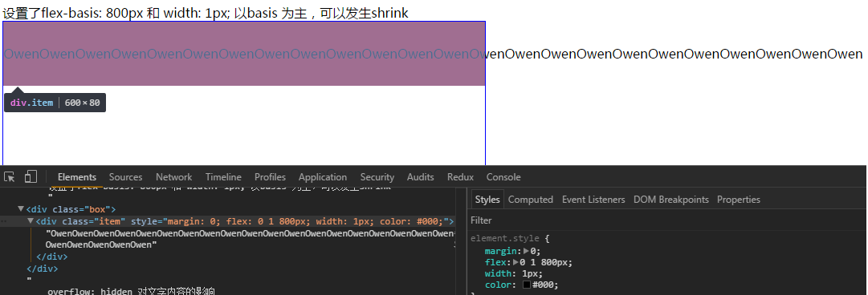Select the Computed styles tab
The image size is (868, 295).
[531, 200]
